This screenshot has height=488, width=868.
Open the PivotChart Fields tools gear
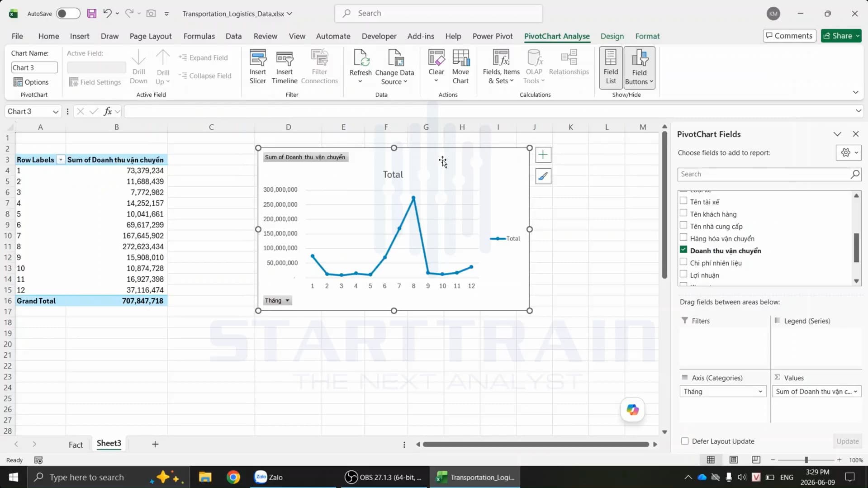[848, 153]
